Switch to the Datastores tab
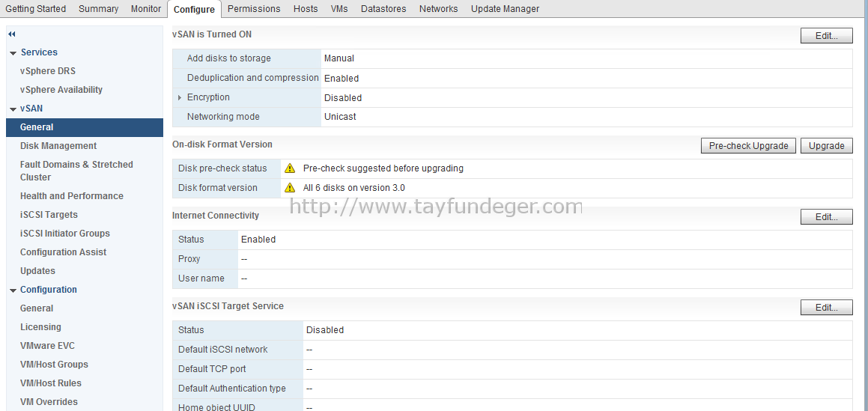Screen dimensions: 868x411 click(383, 9)
